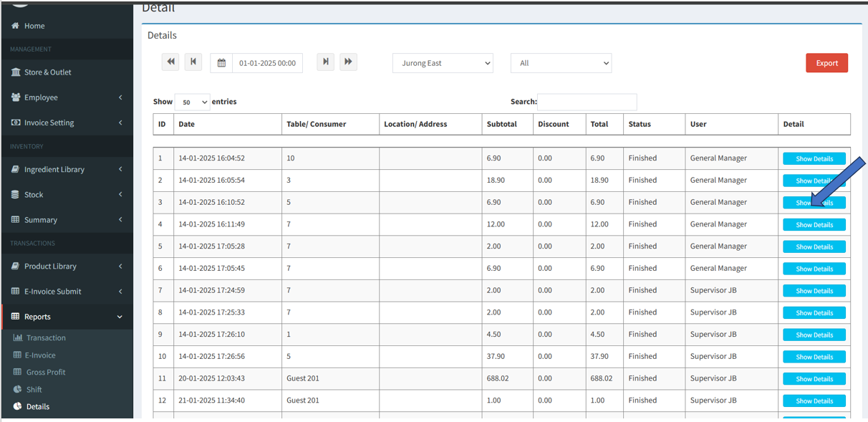
Task: Open Shift report in sidebar
Action: (34, 389)
